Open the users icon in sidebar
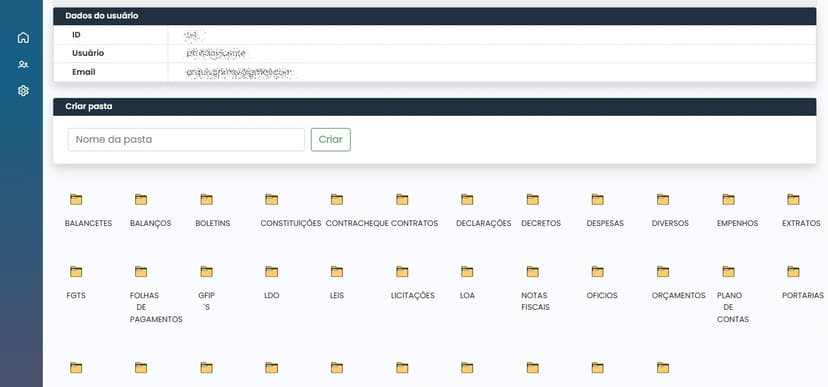 point(23,64)
